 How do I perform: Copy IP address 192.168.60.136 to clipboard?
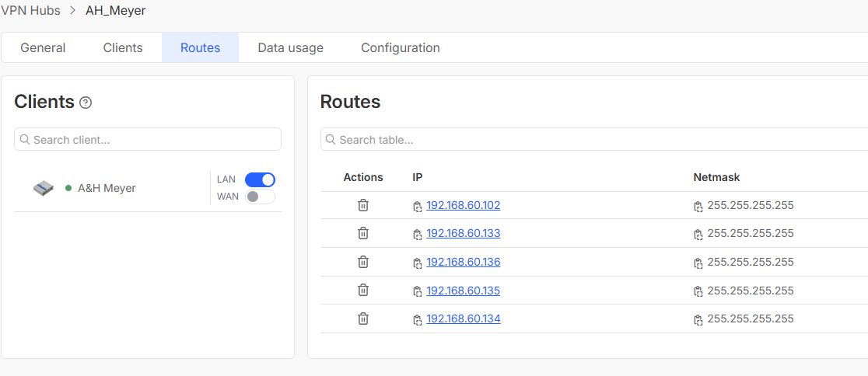[x=418, y=263]
